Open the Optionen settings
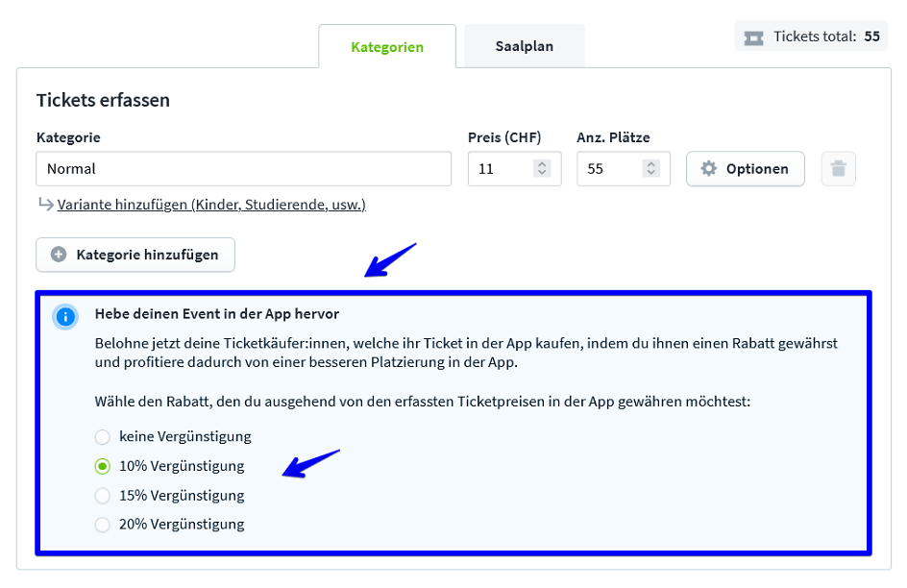This screenshot has width=907, height=588. [745, 168]
